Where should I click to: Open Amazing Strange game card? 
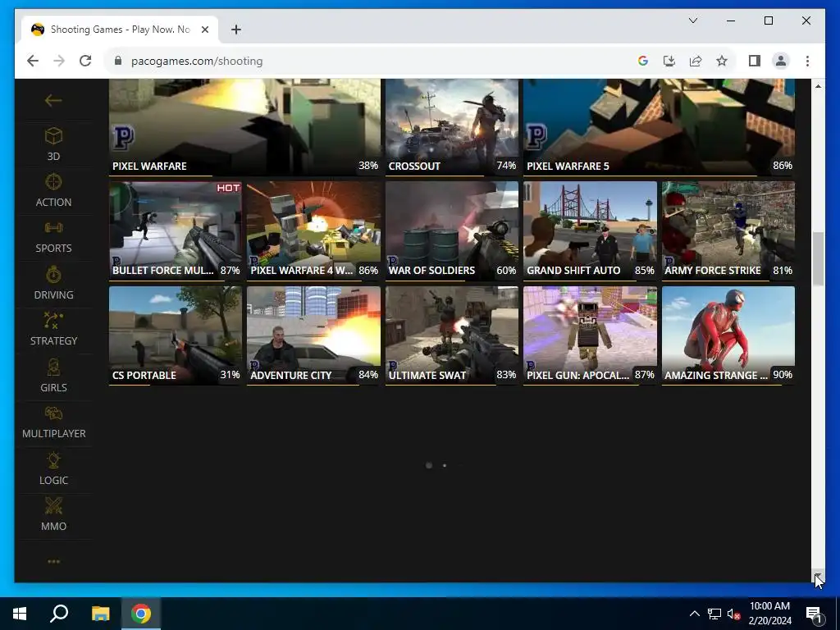(x=728, y=336)
